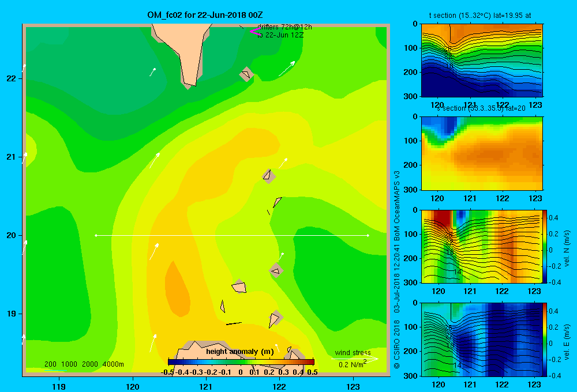Screen dimensions: 577x392
Task: Select the magenta drifter track marker
Action: click(x=255, y=31)
